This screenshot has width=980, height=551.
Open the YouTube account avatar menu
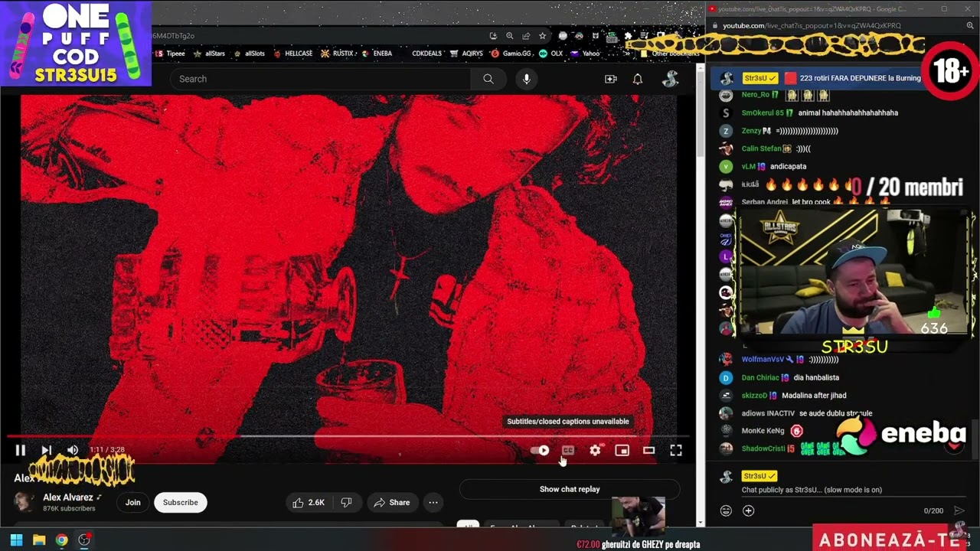[670, 79]
